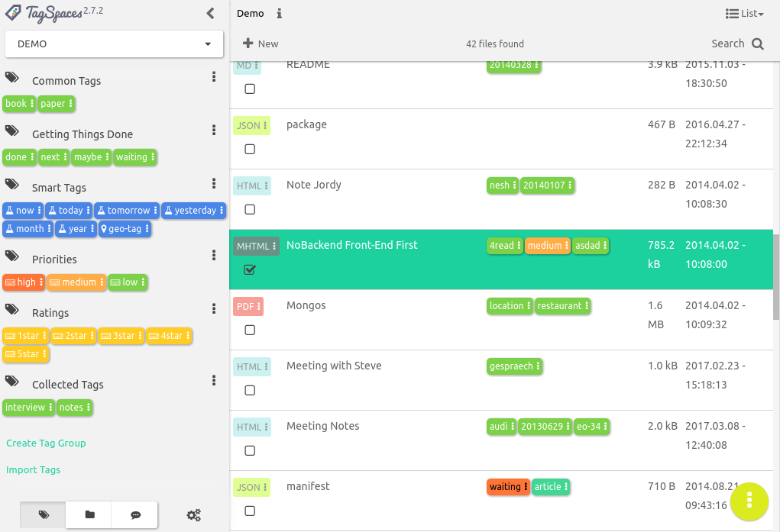Viewport: 780px width, 532px height.
Task: Uncheck the NoBackend Front-End First checkbox
Action: 250,270
